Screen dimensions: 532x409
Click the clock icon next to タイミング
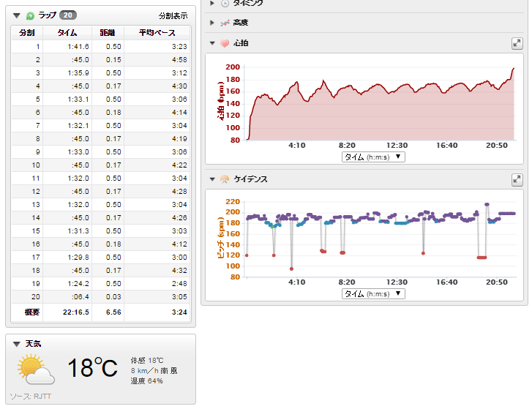tap(225, 4)
